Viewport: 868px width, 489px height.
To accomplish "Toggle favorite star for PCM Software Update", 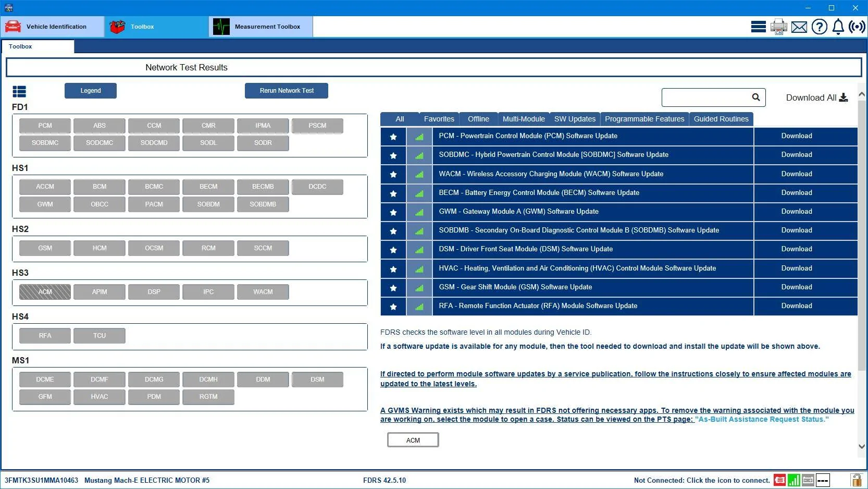I will click(393, 137).
